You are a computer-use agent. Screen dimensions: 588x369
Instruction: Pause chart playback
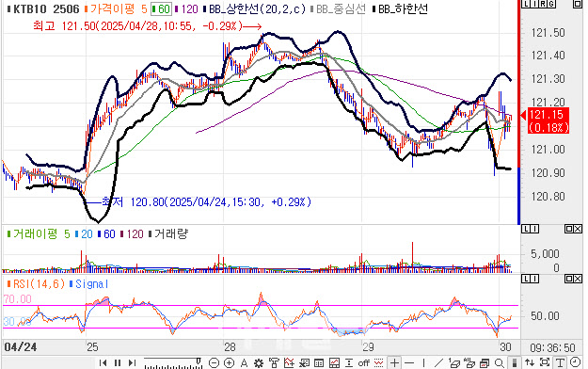pos(118,363)
